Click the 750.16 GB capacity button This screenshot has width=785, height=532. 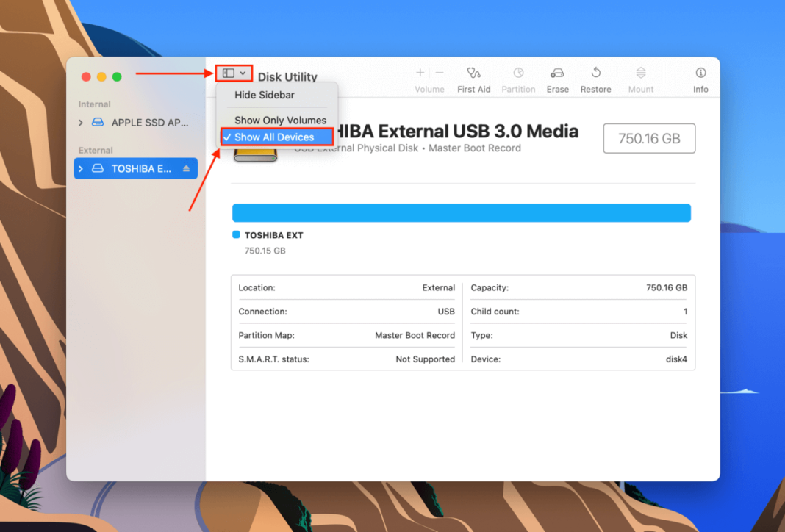649,138
